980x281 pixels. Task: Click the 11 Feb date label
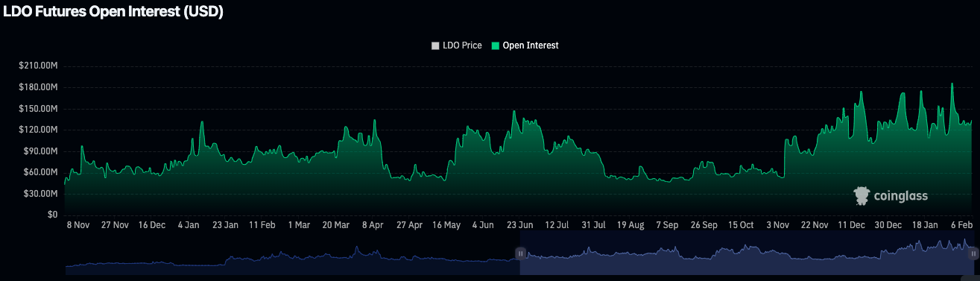pos(262,224)
